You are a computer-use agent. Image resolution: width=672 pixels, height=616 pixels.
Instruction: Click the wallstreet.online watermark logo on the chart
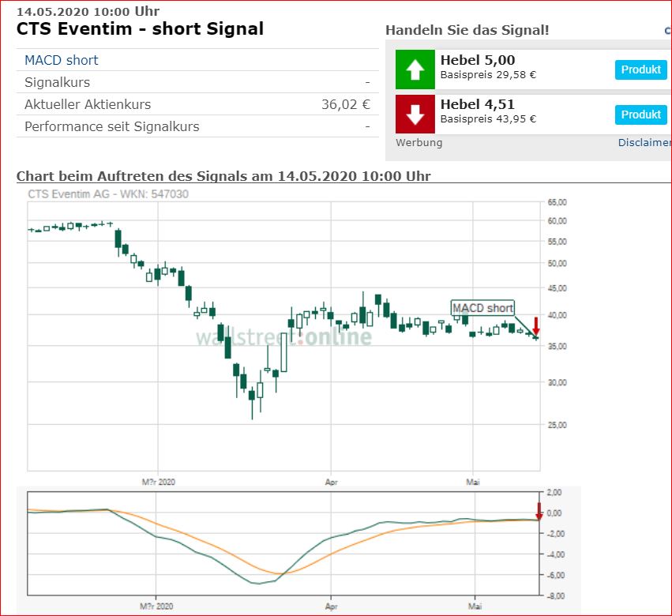click(x=282, y=336)
